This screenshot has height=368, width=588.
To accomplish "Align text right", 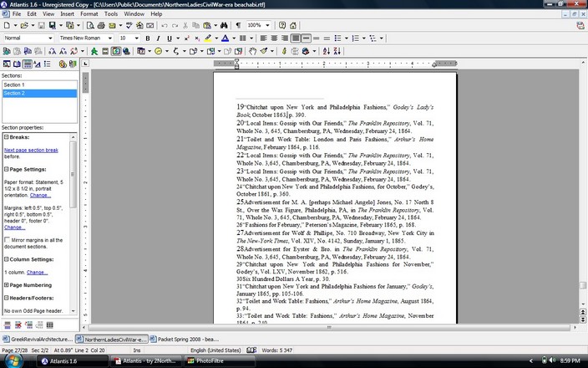I will pos(285,38).
